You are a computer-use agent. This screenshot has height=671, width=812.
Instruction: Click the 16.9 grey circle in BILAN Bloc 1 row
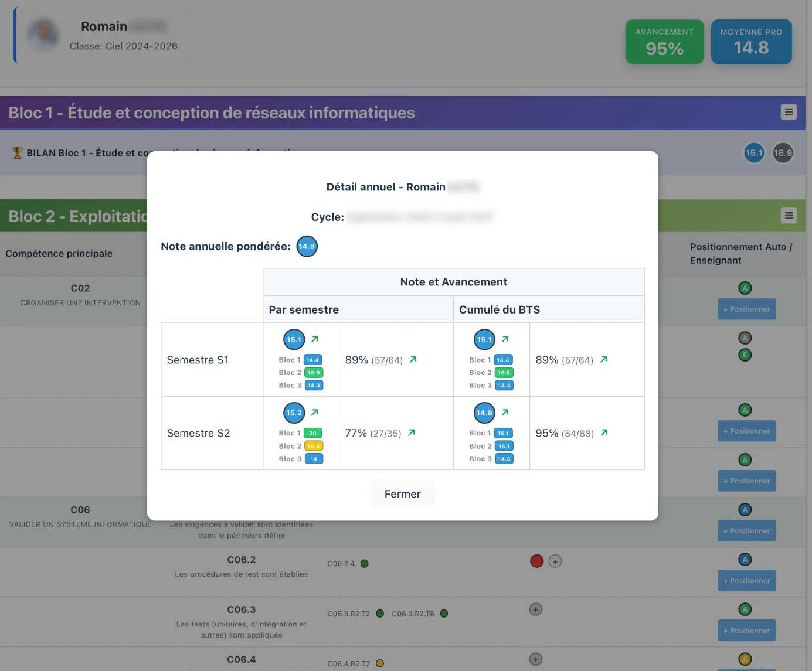pos(783,153)
